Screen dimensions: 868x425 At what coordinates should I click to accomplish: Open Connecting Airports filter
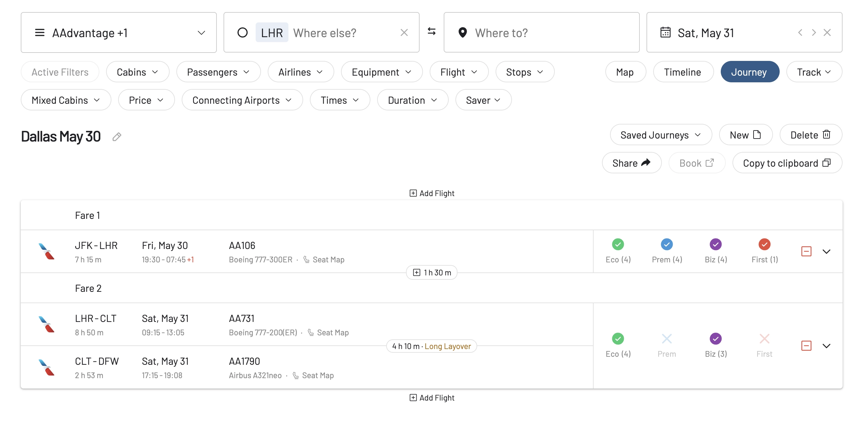[x=242, y=100]
